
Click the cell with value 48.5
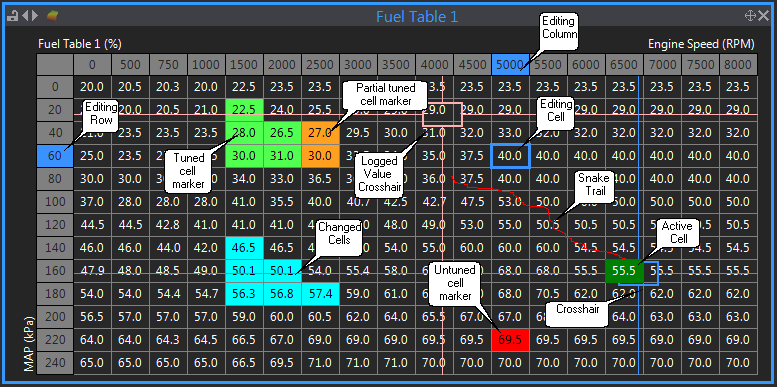pyautogui.click(x=168, y=271)
